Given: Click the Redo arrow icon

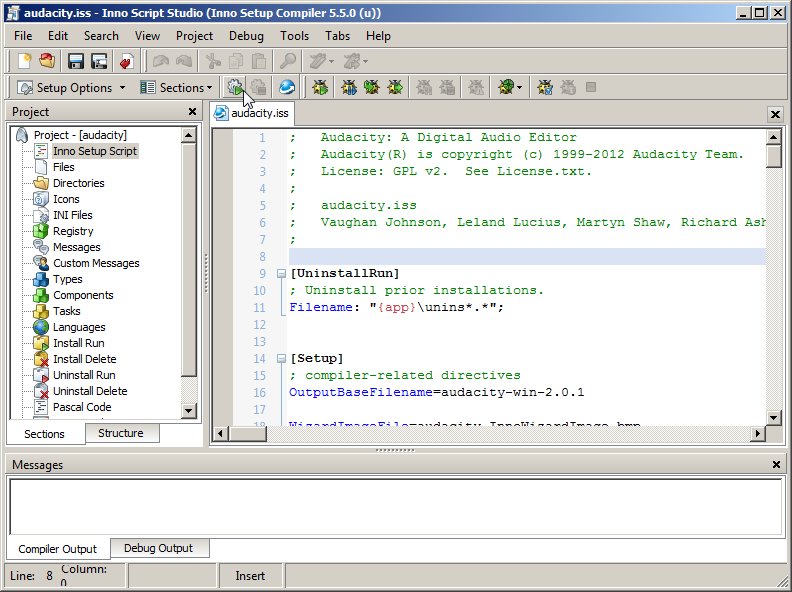Looking at the screenshot, I should [x=183, y=62].
